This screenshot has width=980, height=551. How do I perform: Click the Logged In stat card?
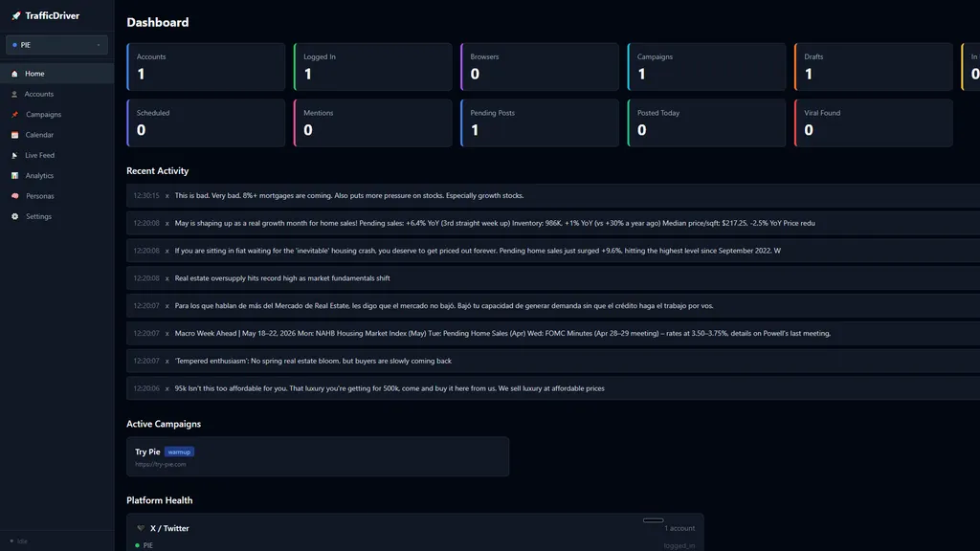(x=372, y=67)
